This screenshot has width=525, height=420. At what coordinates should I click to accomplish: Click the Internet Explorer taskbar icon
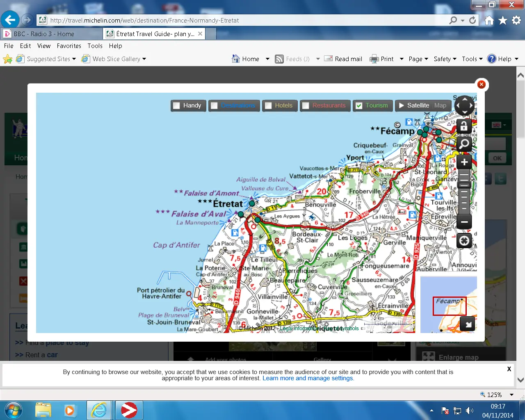pos(99,410)
